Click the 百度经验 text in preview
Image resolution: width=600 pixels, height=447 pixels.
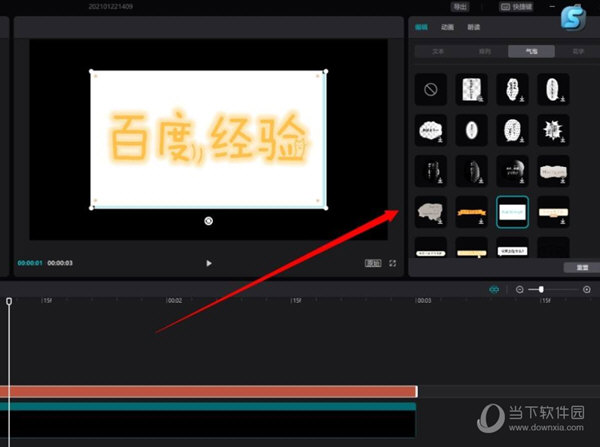209,138
